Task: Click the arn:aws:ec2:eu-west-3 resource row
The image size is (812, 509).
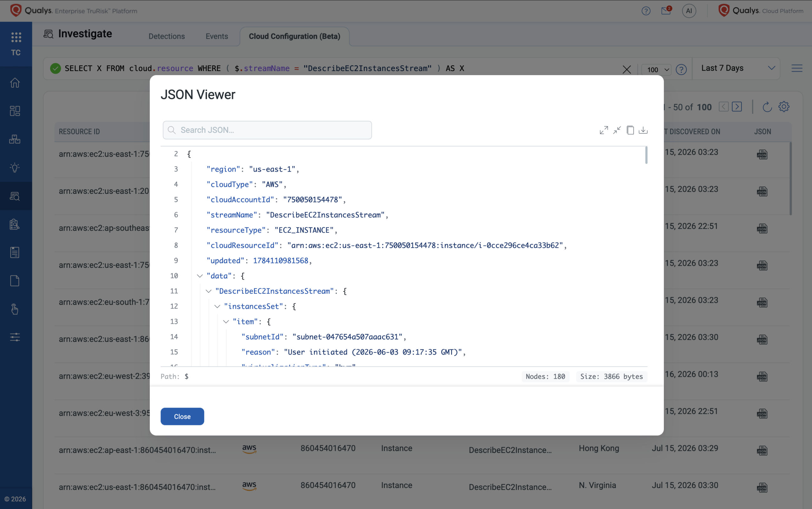Action: tap(104, 413)
